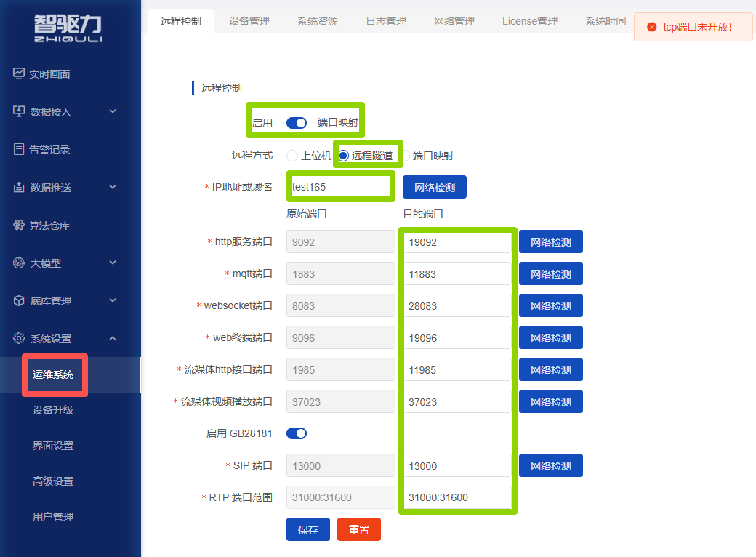
Task: Toggle the 启用 remote control switch
Action: (297, 123)
